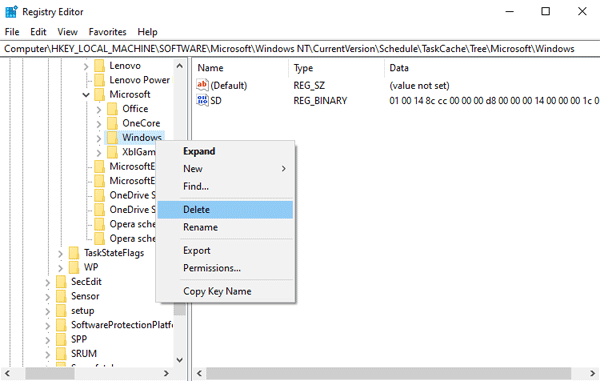Collapse the Microsoft key

[x=86, y=95]
